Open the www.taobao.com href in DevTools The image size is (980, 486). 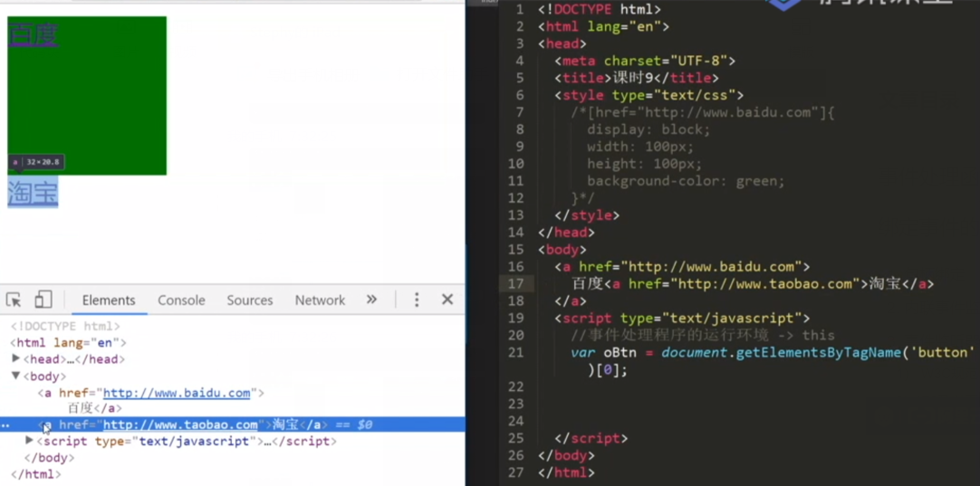(180, 424)
